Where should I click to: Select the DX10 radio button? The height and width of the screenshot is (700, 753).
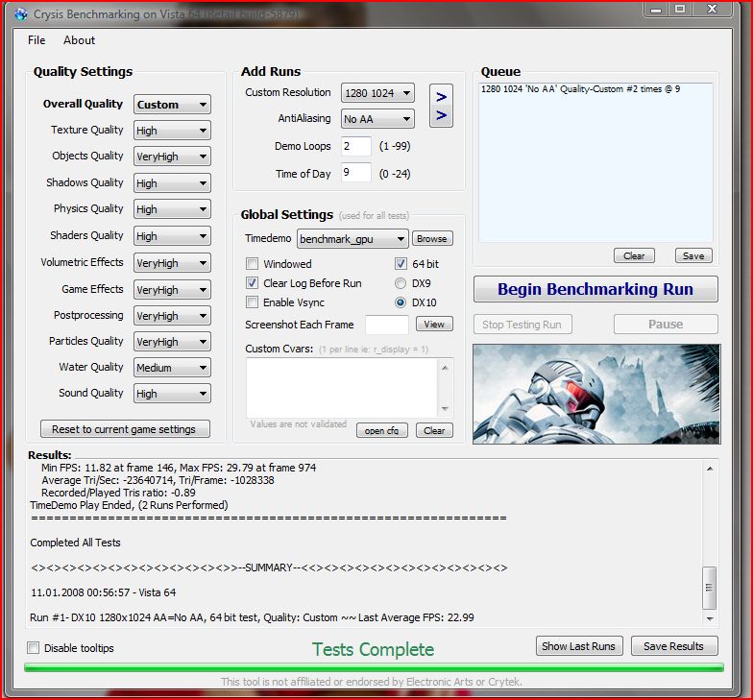[400, 302]
